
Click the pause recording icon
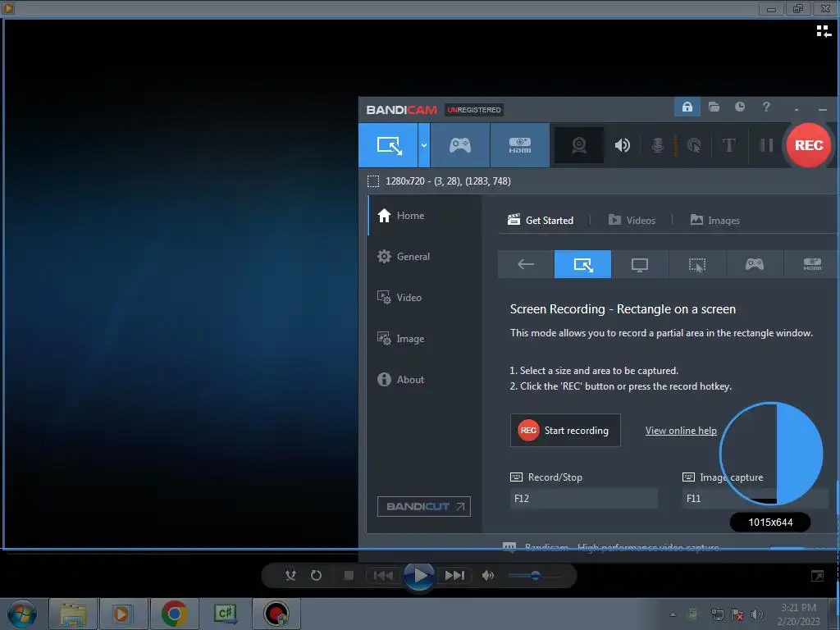coord(766,145)
